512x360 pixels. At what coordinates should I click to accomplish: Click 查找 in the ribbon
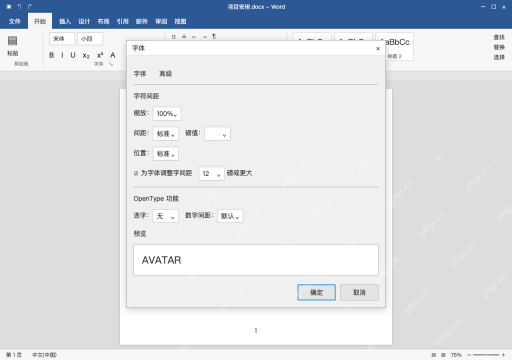[x=499, y=37]
